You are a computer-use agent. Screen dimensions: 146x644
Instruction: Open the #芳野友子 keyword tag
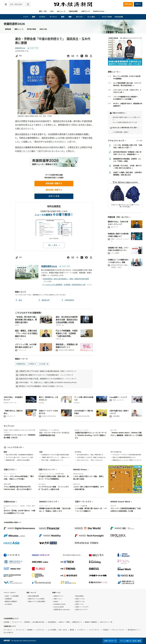(x=32, y=364)
